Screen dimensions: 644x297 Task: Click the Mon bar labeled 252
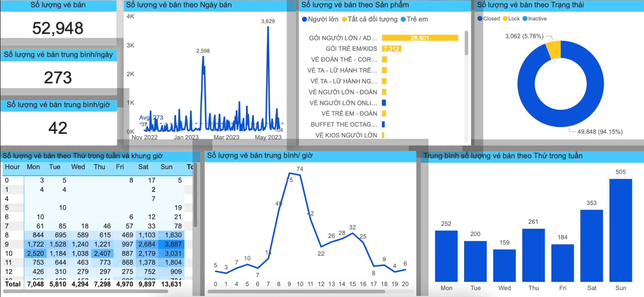pyautogui.click(x=446, y=256)
